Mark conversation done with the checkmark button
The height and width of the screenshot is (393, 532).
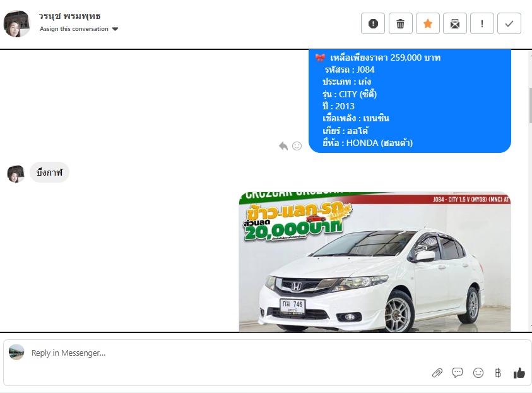509,24
